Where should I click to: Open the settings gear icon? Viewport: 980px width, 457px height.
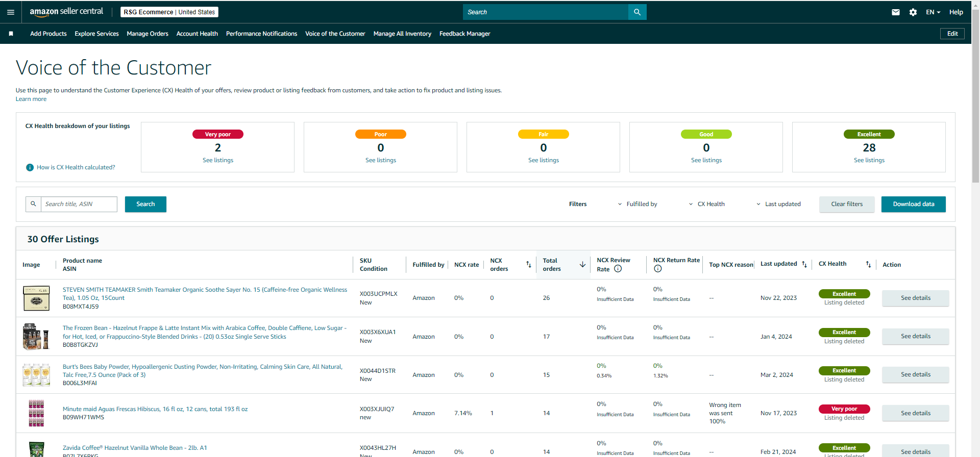[913, 12]
